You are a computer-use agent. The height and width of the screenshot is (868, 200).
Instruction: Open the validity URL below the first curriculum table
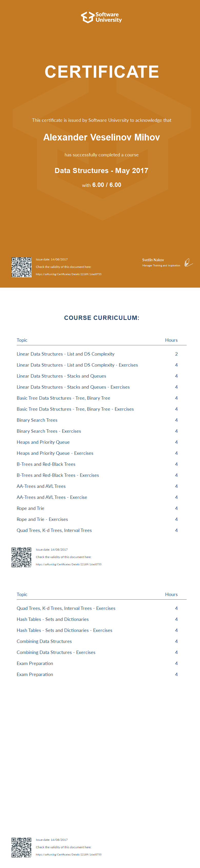pos(68,564)
